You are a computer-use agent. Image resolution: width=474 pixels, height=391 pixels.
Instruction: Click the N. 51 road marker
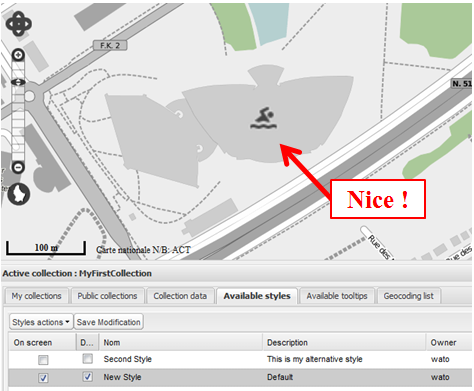click(462, 84)
